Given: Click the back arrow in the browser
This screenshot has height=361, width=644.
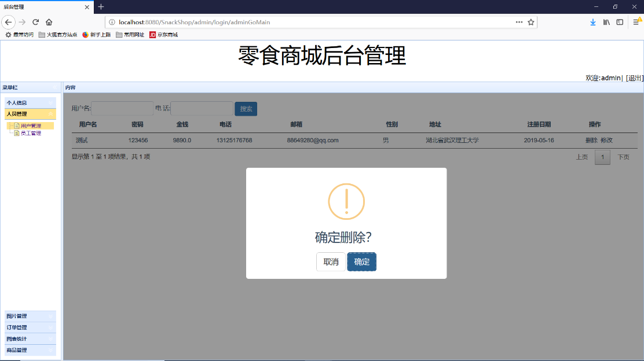Looking at the screenshot, I should pyautogui.click(x=9, y=22).
